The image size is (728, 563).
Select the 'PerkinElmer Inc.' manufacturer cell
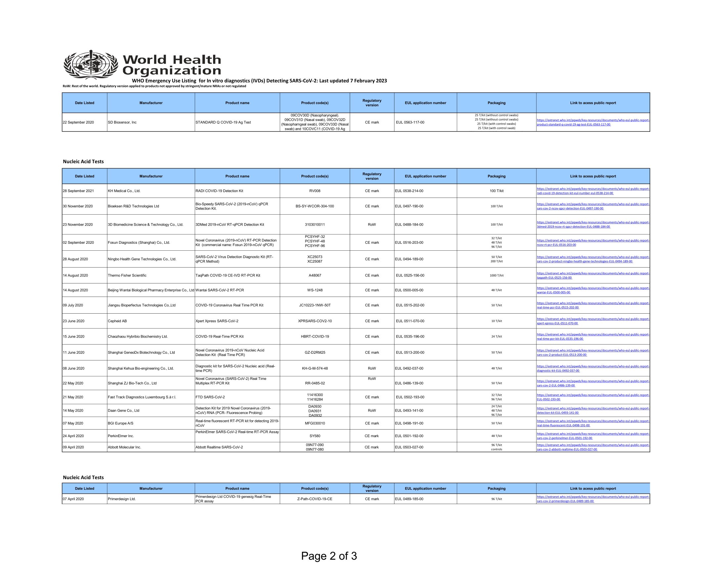point(151,436)
